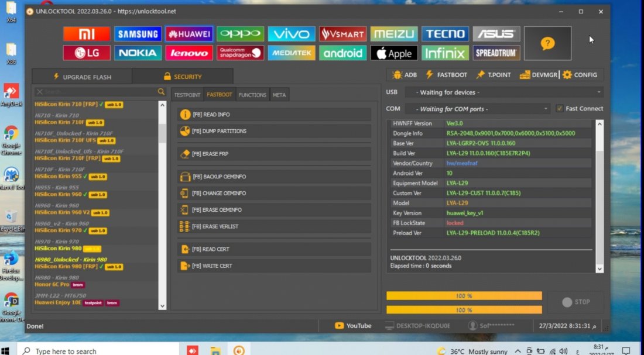The height and width of the screenshot is (355, 644).
Task: Select the Spreadtrum chipset icon
Action: click(496, 53)
